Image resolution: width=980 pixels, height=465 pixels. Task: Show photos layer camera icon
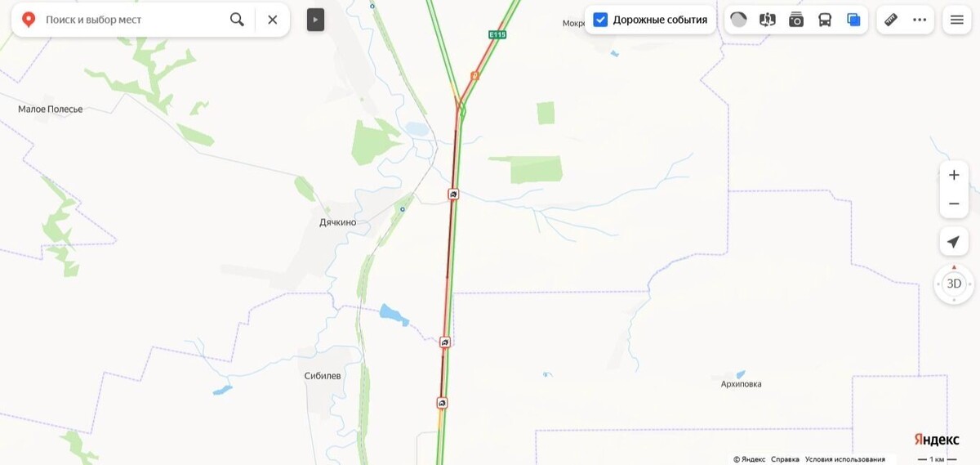pyautogui.click(x=796, y=20)
